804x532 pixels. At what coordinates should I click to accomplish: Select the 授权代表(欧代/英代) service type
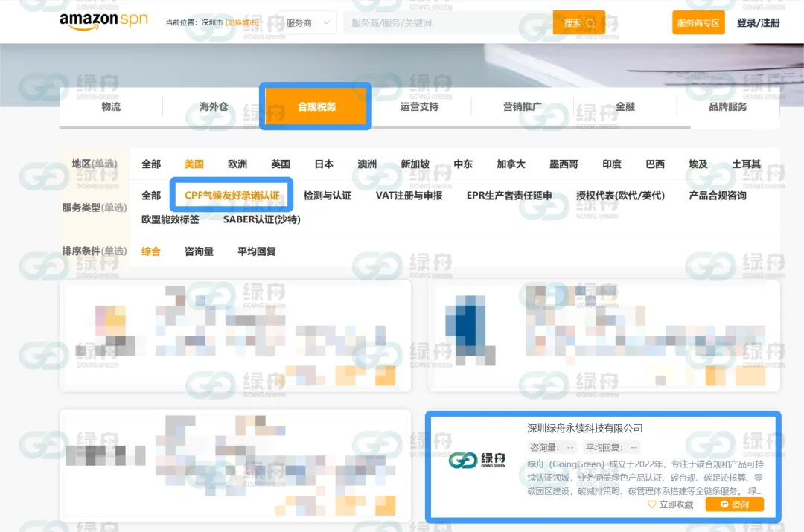(620, 195)
